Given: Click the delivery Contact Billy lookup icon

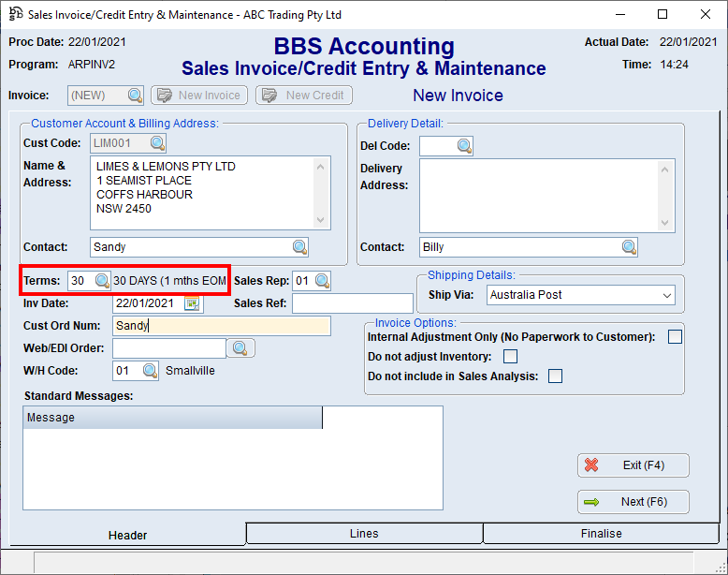Looking at the screenshot, I should pyautogui.click(x=629, y=247).
